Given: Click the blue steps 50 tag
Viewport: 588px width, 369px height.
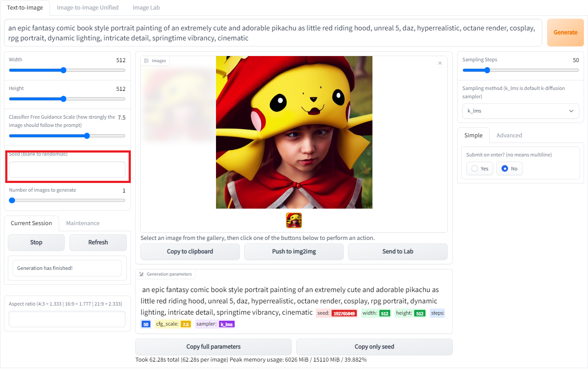Looking at the screenshot, I should tap(146, 324).
